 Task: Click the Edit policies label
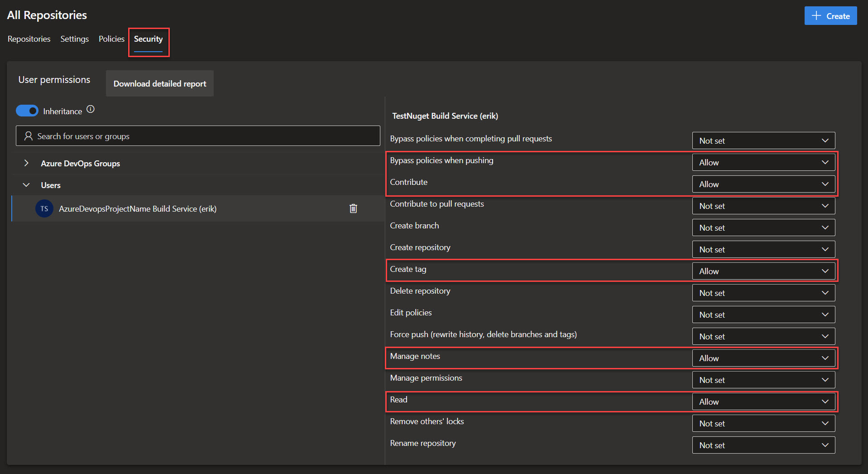click(x=411, y=313)
